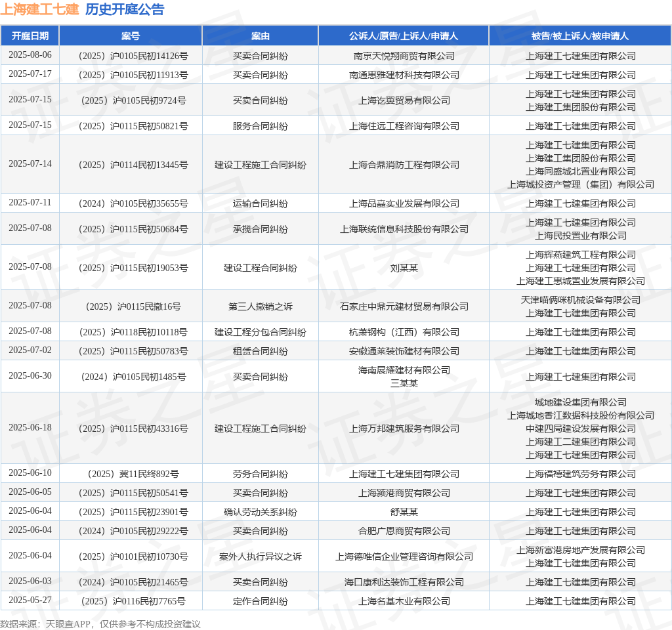Click plaintiff 上海颍港商贸有限公司
The image size is (672, 630).
[404, 493]
